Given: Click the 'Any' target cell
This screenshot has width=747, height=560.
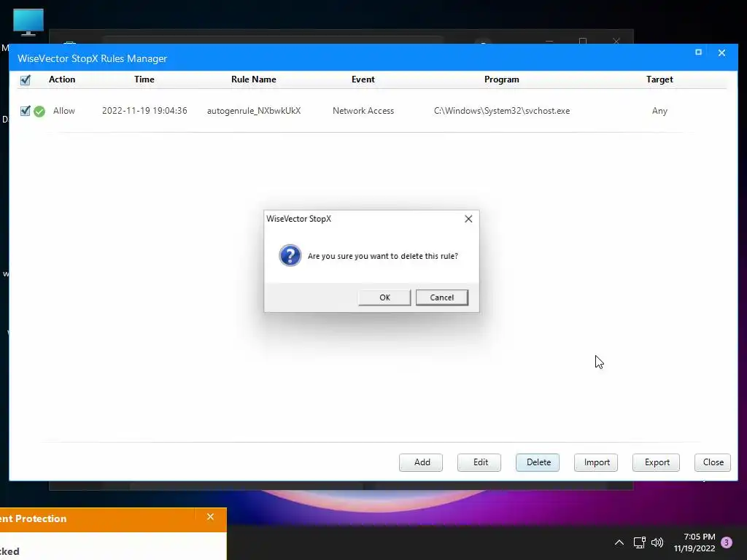Looking at the screenshot, I should click(x=659, y=111).
